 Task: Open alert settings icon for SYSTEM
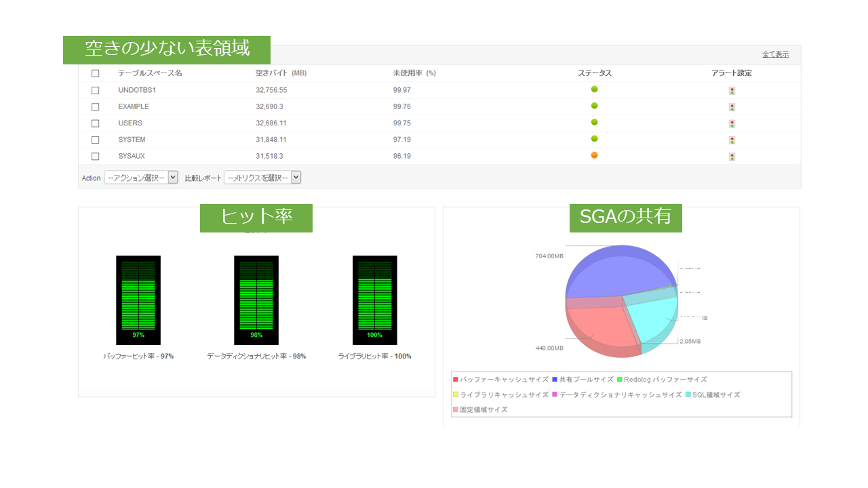[x=732, y=140]
